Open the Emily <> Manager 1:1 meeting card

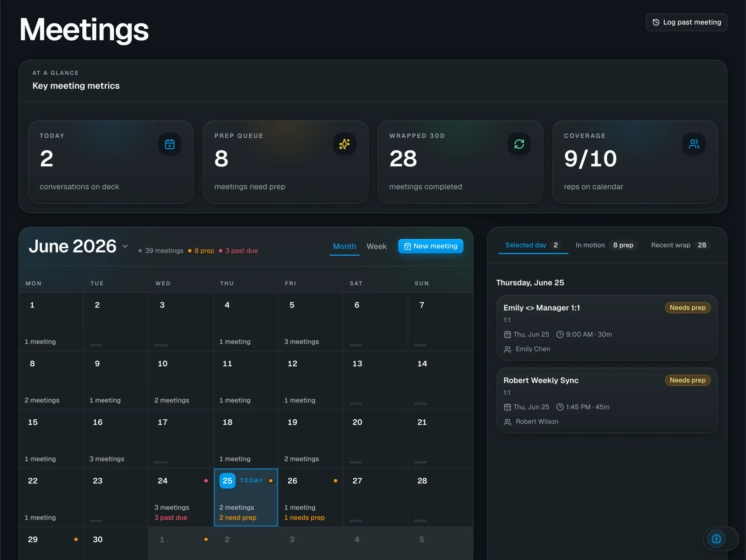[607, 328]
